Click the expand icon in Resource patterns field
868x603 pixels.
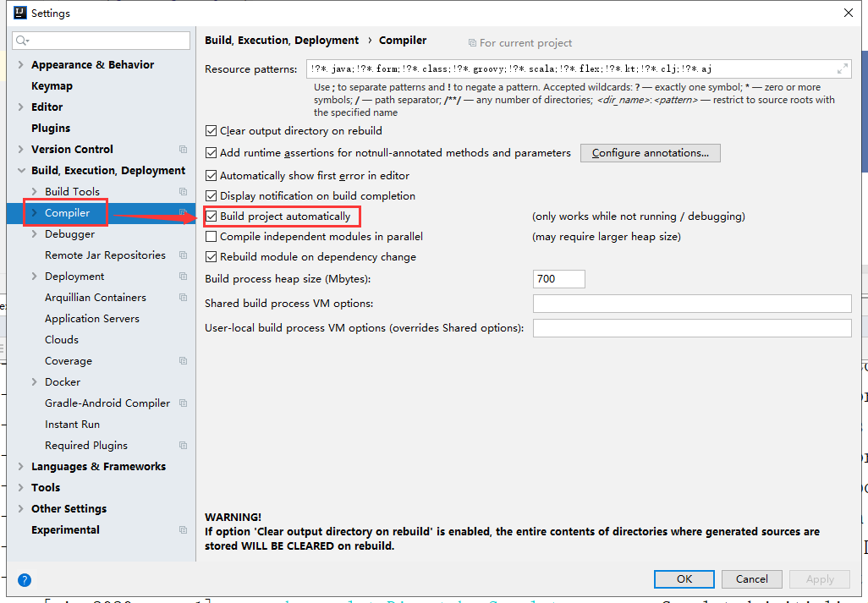[842, 69]
